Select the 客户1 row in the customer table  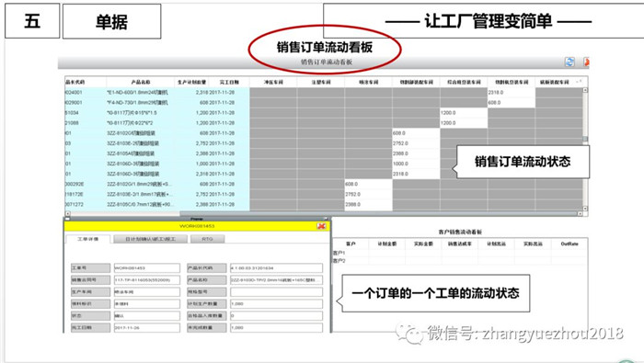click(460, 253)
